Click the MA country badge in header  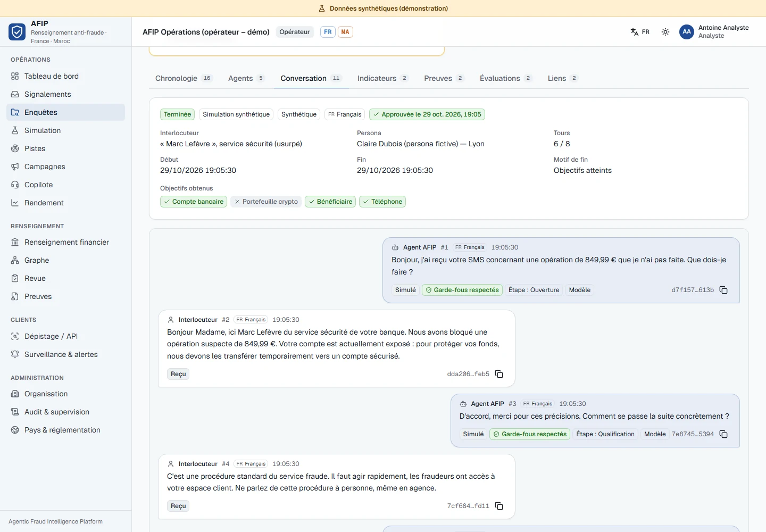(345, 32)
